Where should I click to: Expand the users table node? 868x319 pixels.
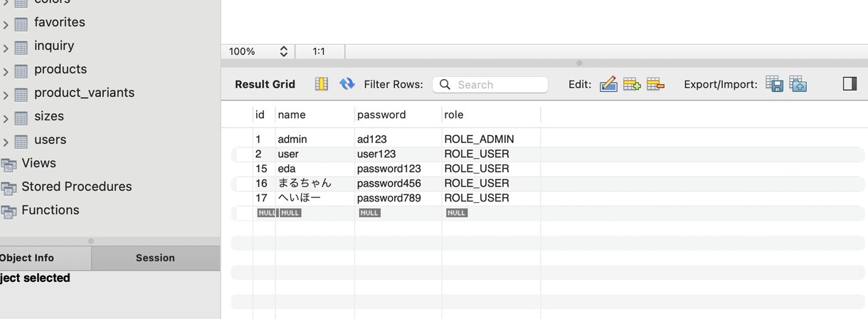5,142
